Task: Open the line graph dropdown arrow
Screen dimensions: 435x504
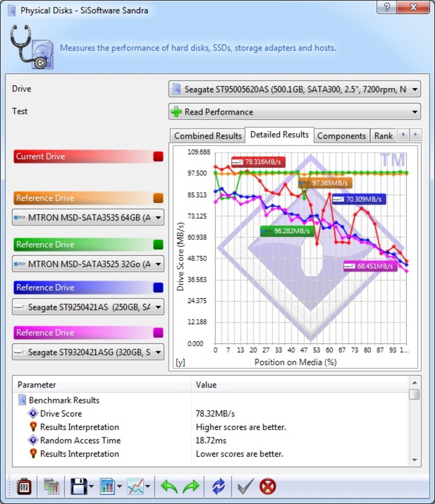Action: coord(148,486)
